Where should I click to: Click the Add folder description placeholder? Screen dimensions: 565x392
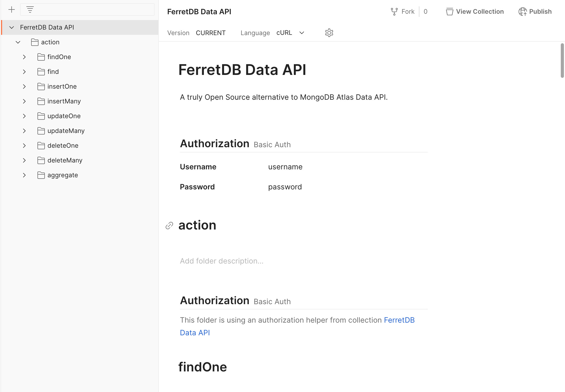click(x=222, y=261)
